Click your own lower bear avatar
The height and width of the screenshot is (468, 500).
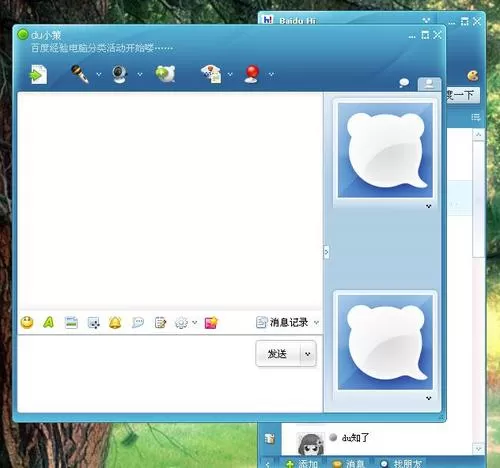tap(385, 342)
